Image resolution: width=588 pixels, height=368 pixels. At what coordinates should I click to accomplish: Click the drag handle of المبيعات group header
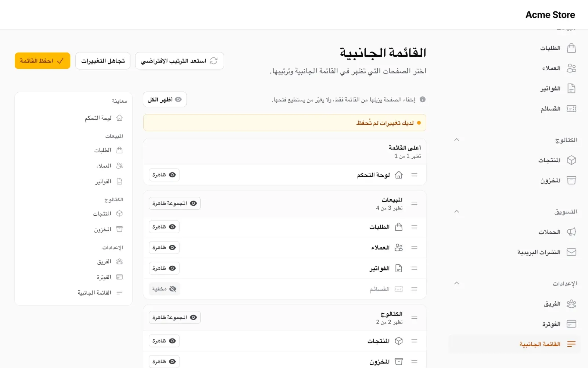pos(414,203)
